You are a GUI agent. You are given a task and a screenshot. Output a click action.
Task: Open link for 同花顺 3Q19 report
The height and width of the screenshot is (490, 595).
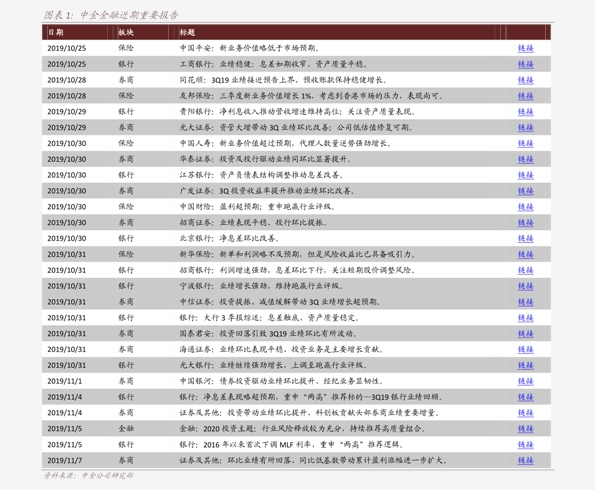pyautogui.click(x=526, y=80)
